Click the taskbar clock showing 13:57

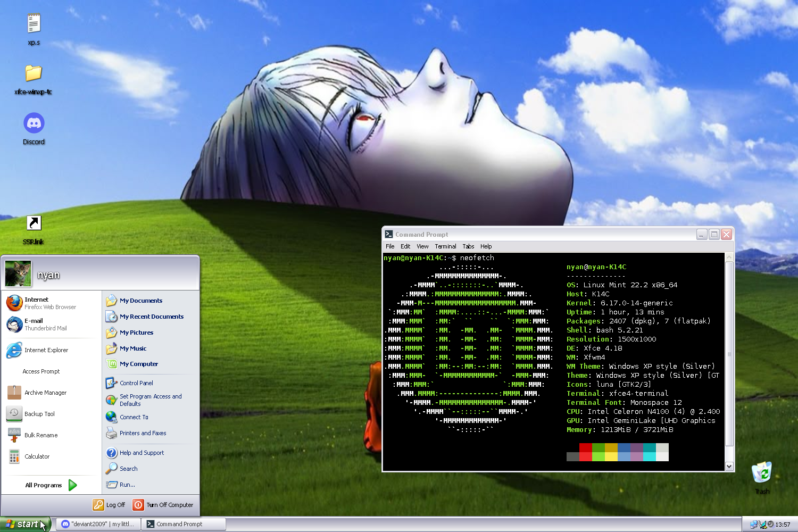point(783,525)
